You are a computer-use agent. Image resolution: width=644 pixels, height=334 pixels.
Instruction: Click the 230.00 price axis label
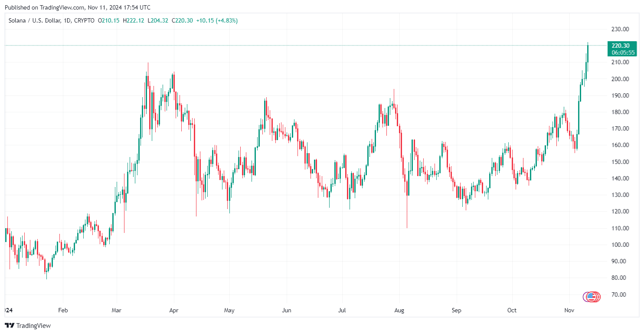pos(620,29)
